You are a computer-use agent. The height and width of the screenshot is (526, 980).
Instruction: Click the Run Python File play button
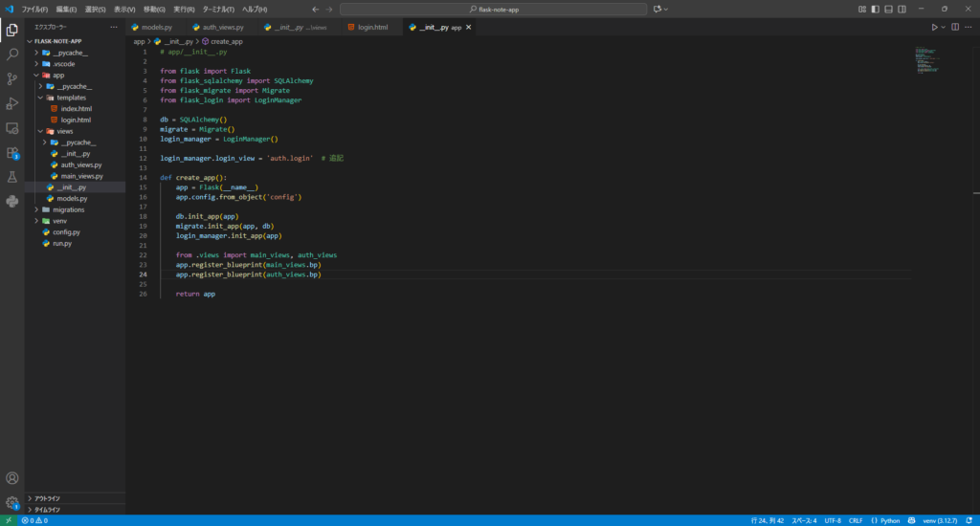pos(935,28)
